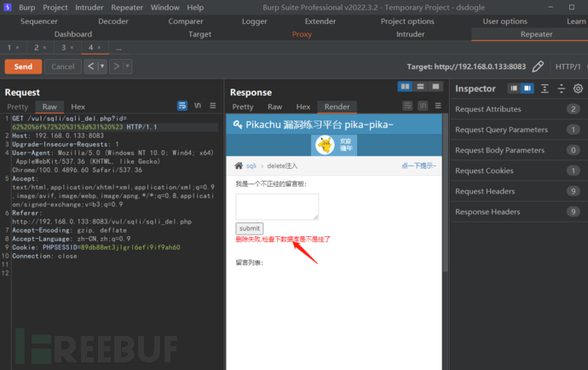Select side-by-side split layout
This screenshot has height=370, width=588.
(x=406, y=87)
